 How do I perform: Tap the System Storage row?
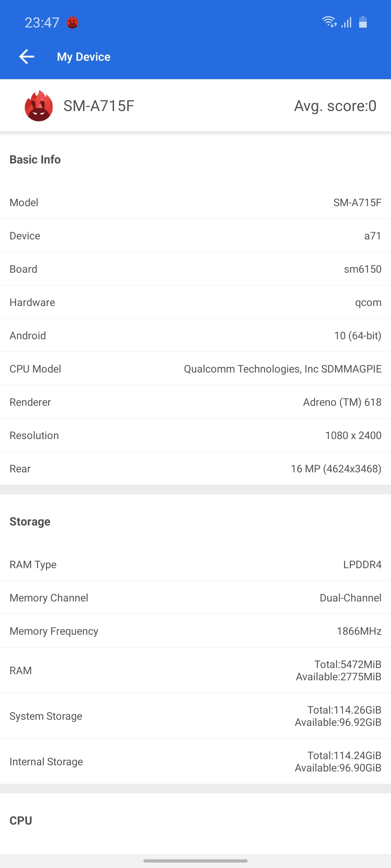(195, 716)
